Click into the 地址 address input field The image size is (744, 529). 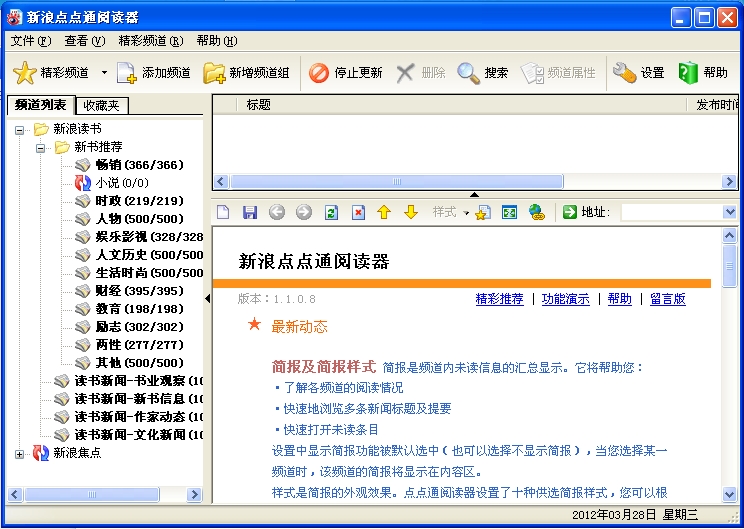(671, 212)
